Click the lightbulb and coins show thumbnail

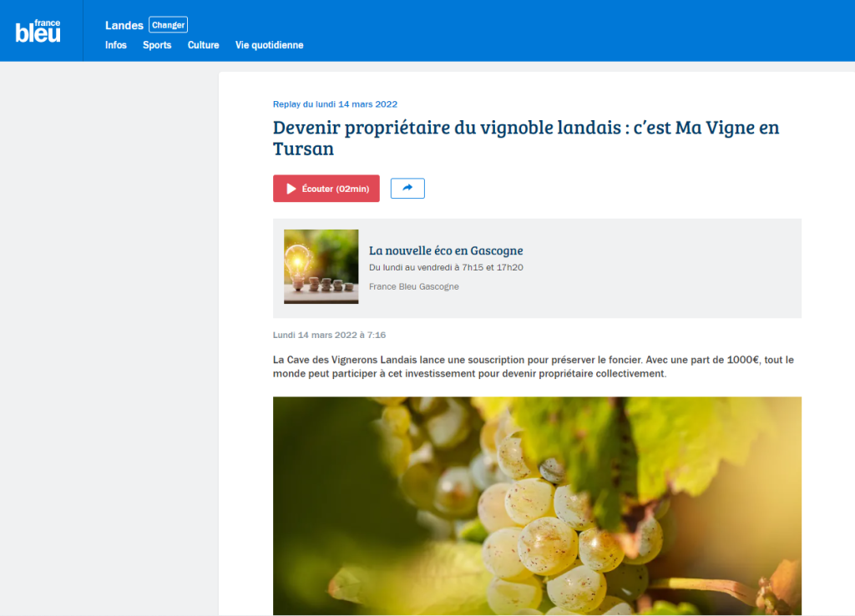(x=321, y=266)
